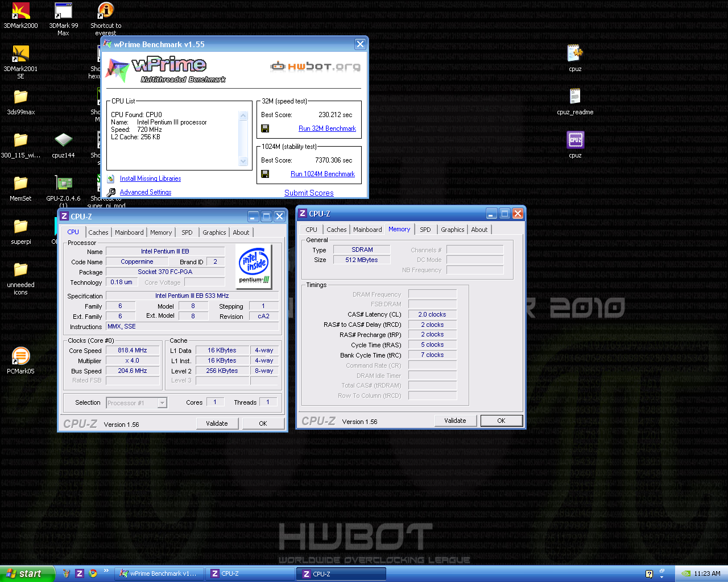Viewport: 728px width, 582px height.
Task: Switch to Mainboard tab in left CPU-Z window
Action: tap(129, 232)
